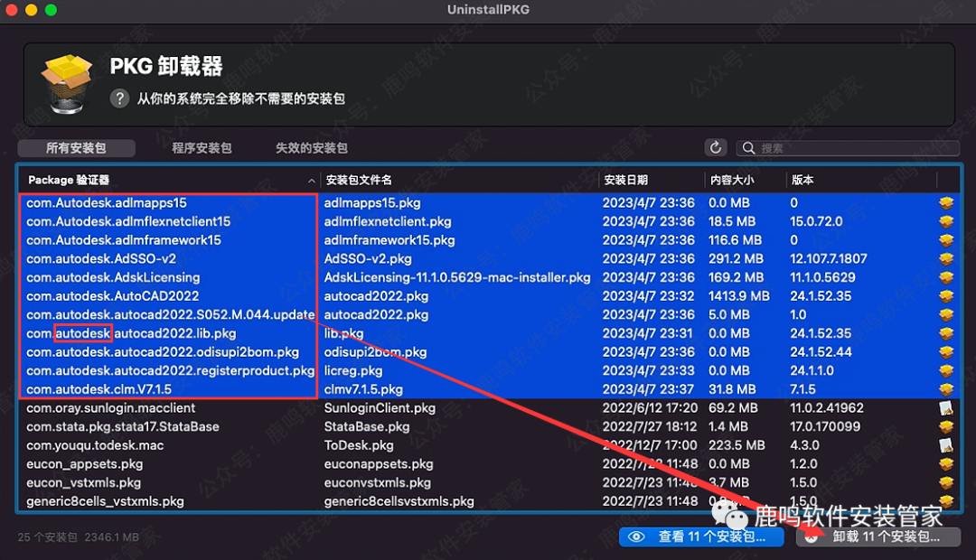The height and width of the screenshot is (560, 976).
Task: Click the document icon in ToDesk row
Action: 946,445
